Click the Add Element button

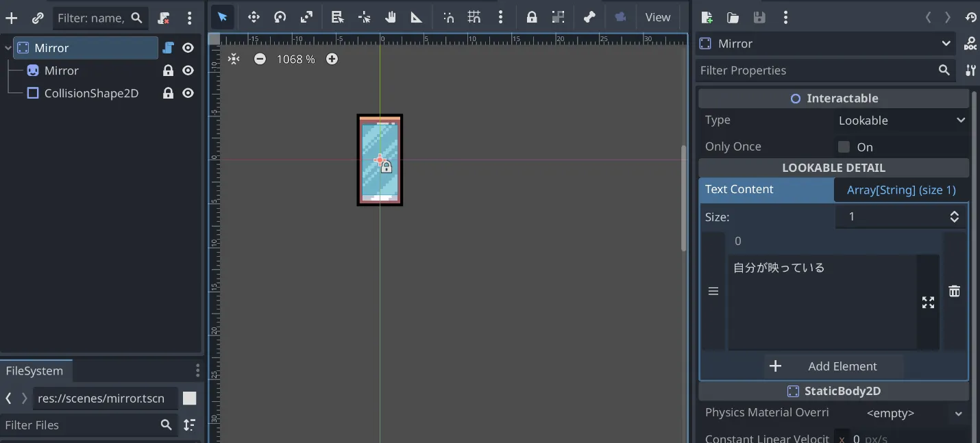pyautogui.click(x=833, y=366)
